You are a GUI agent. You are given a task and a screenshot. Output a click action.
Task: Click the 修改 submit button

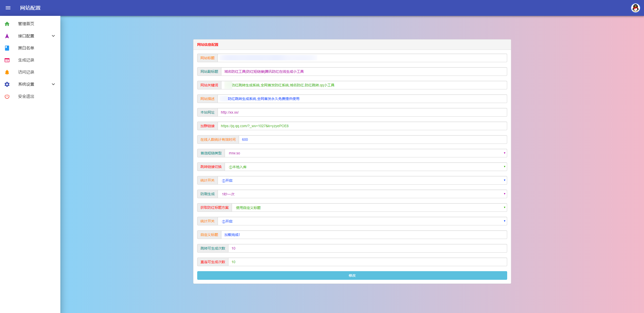(x=352, y=275)
